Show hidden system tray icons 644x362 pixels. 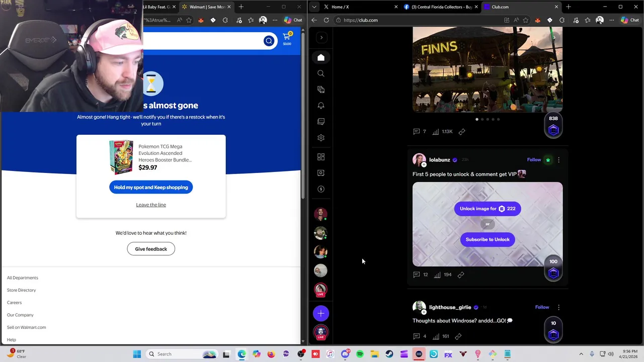(x=581, y=354)
